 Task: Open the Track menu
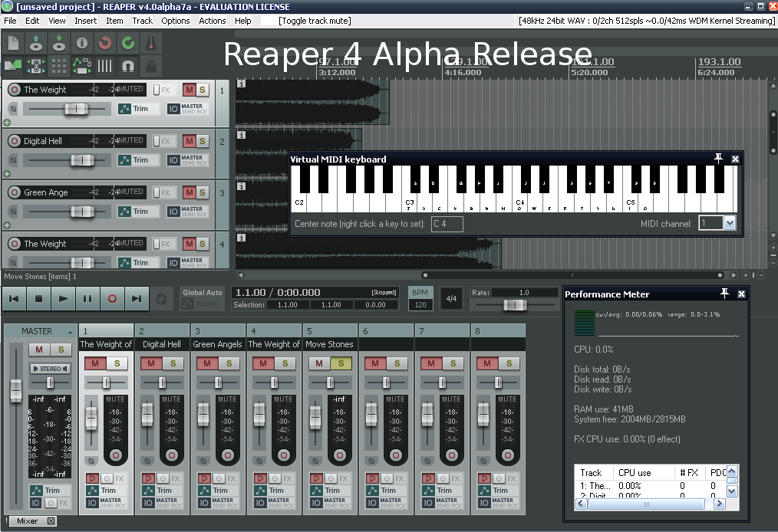[x=143, y=21]
